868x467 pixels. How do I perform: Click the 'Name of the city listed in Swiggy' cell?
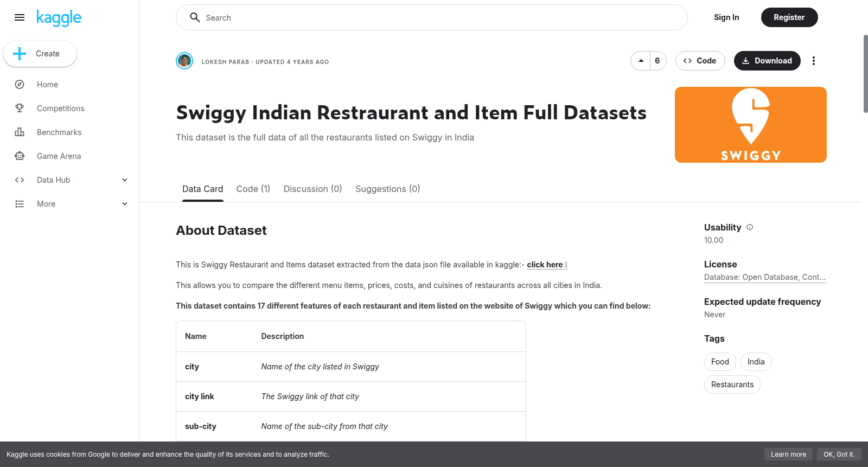click(x=320, y=367)
